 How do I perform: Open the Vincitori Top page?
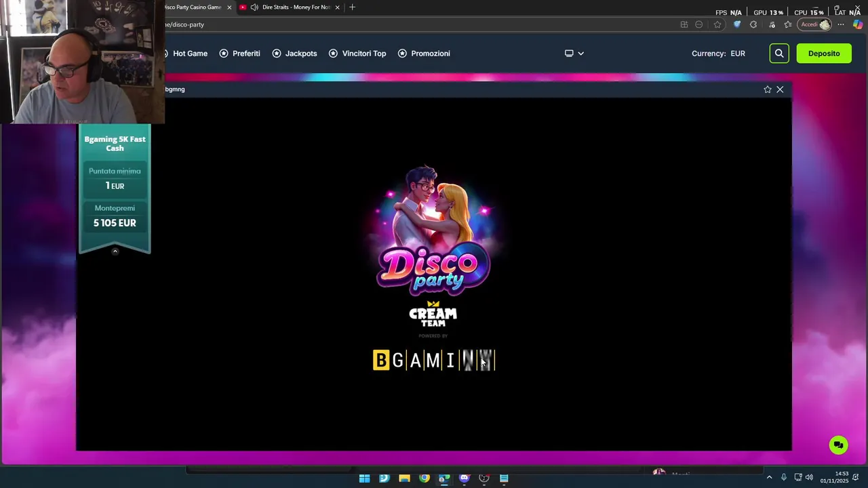pyautogui.click(x=364, y=54)
